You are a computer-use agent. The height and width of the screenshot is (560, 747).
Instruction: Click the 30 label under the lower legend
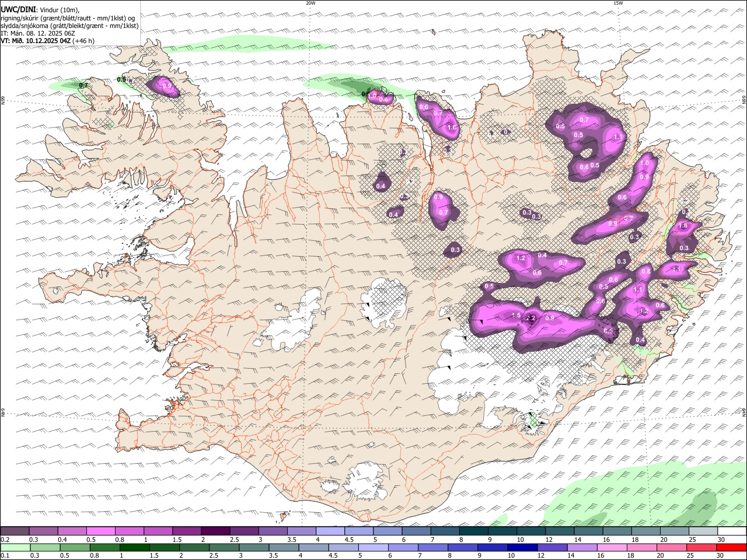coord(721,555)
